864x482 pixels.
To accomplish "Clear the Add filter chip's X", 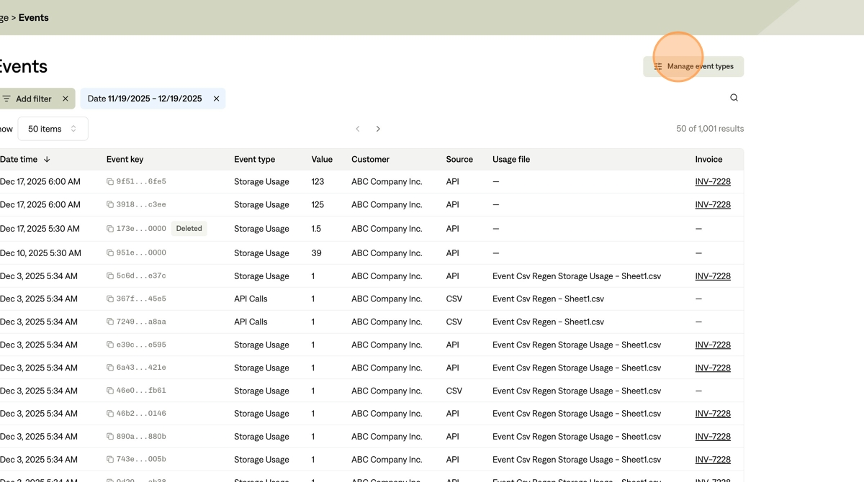I will click(x=65, y=99).
